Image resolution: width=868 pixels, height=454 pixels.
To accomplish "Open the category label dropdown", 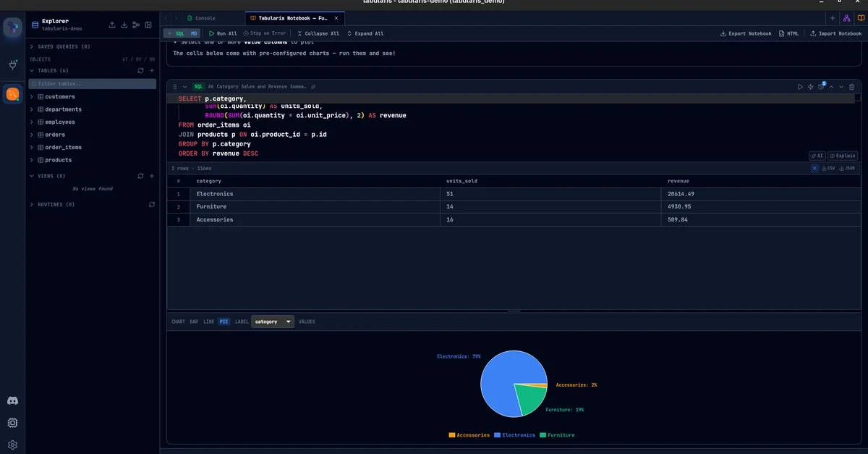I will tap(273, 321).
